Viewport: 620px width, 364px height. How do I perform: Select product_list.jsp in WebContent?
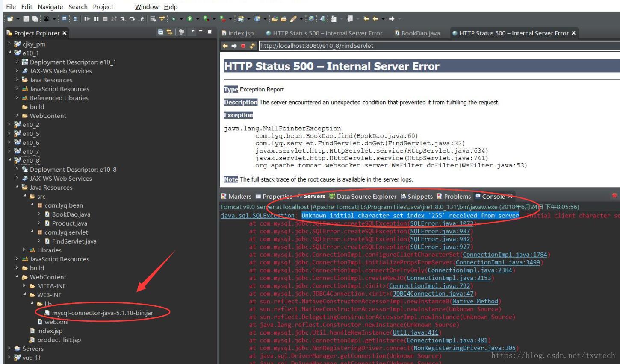pos(55,340)
